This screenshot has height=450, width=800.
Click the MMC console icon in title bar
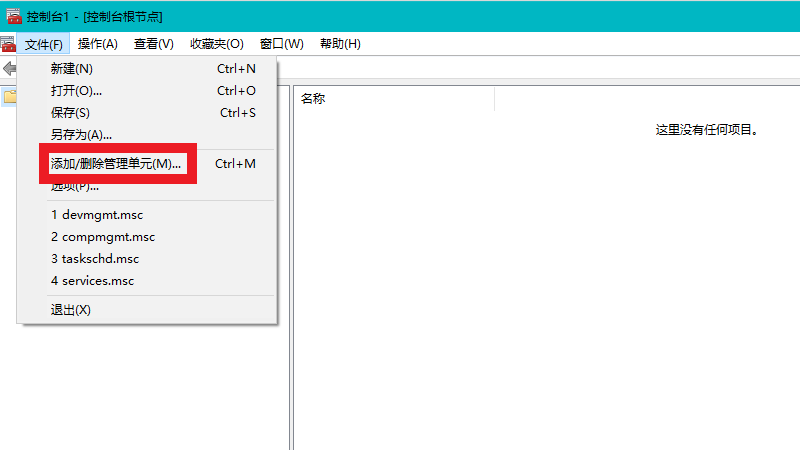click(14, 15)
